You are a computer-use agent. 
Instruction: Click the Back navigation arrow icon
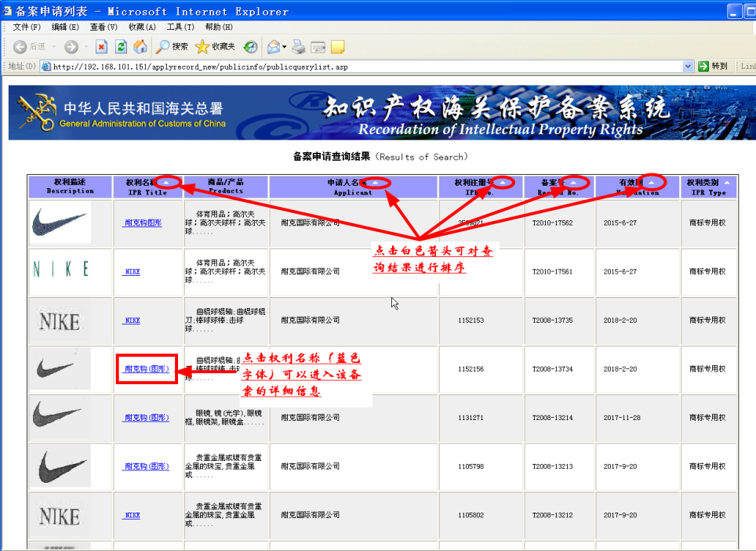(x=20, y=47)
